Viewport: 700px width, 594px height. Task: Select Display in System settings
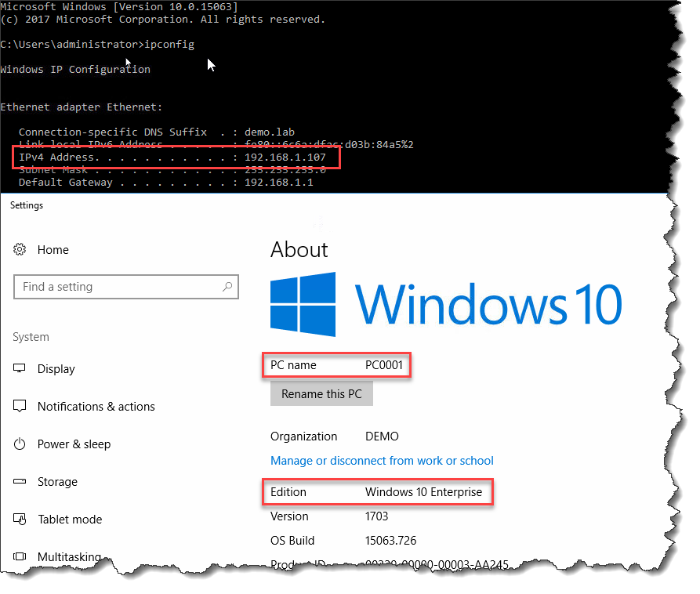pos(56,369)
